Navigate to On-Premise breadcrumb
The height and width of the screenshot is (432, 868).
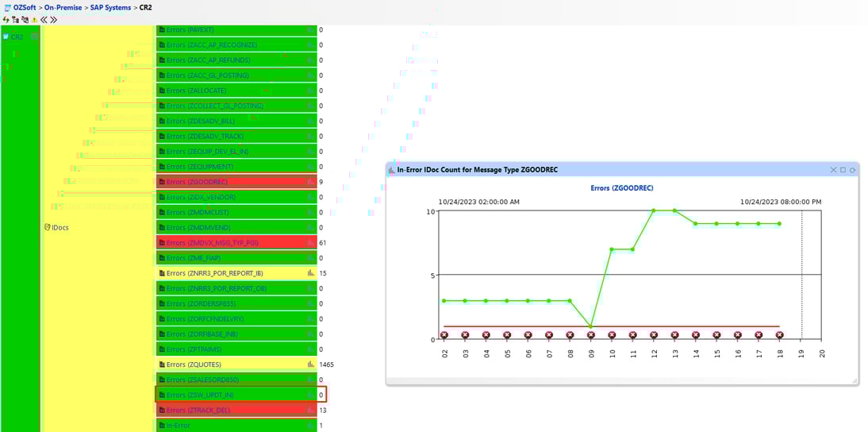[x=63, y=8]
